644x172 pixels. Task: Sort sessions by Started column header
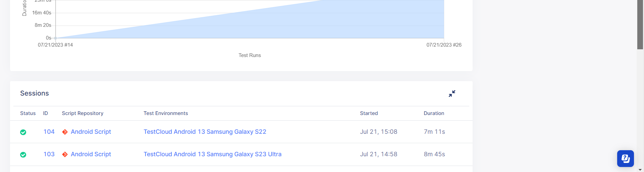point(369,113)
